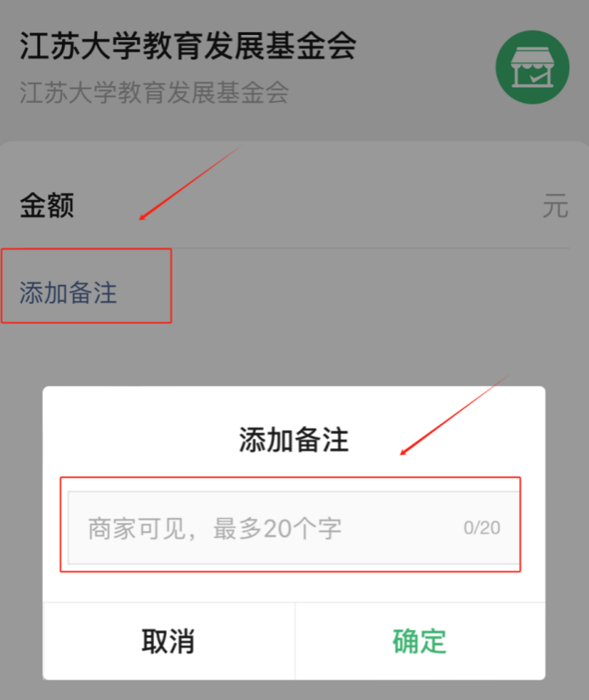Tap the placeholder text 最多20个字
The height and width of the screenshot is (700, 589).
click(277, 528)
